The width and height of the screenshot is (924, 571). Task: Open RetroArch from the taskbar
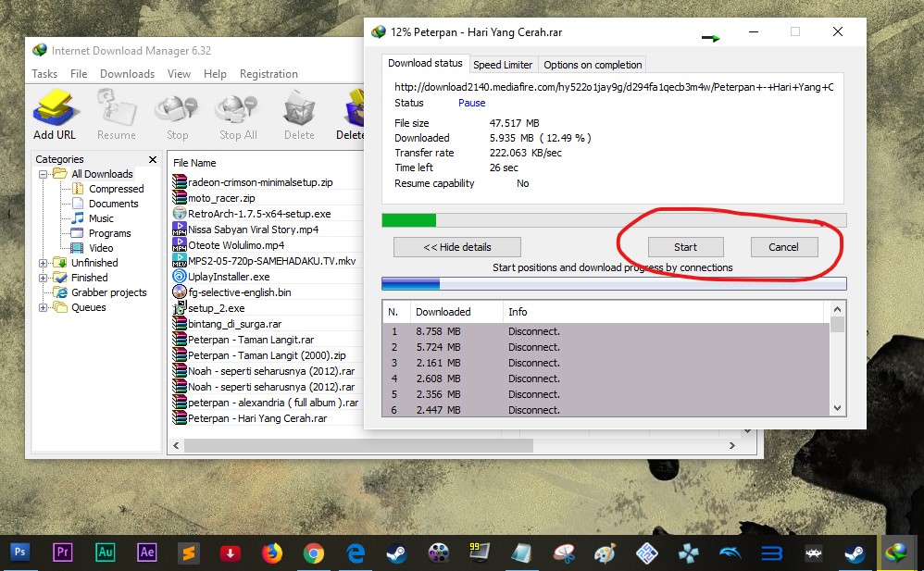[814, 553]
